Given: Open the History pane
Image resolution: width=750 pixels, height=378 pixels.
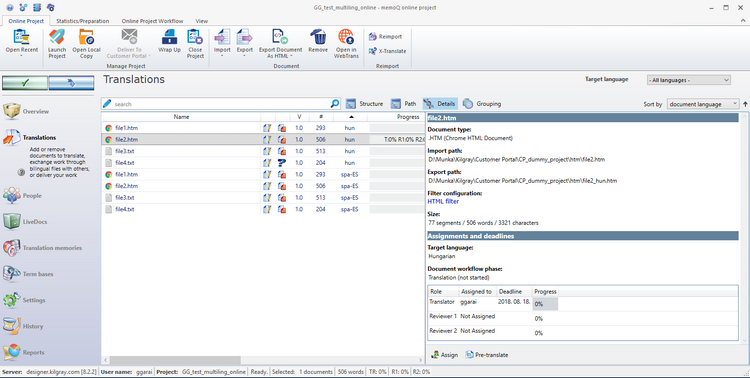Looking at the screenshot, I should coord(23,326).
